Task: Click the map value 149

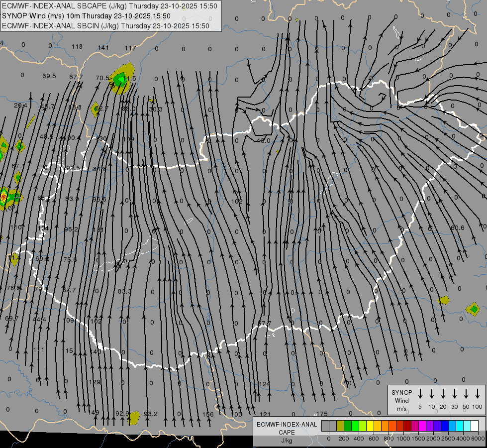Action: click(x=94, y=413)
